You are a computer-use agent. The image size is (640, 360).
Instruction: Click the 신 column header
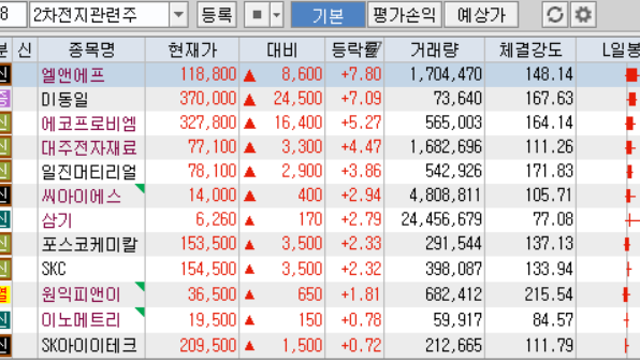click(x=25, y=50)
